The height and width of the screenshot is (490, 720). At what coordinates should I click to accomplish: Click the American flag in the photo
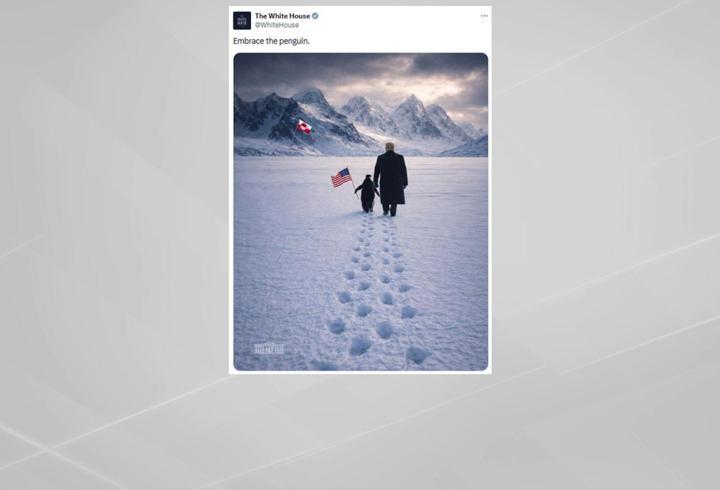(341, 177)
